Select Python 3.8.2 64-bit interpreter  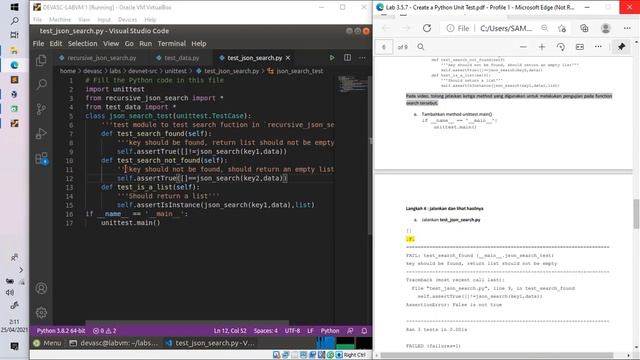coord(61,331)
